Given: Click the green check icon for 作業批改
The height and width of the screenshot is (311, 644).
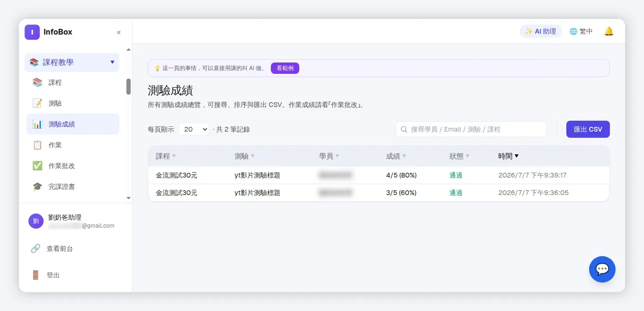Looking at the screenshot, I should (x=37, y=166).
